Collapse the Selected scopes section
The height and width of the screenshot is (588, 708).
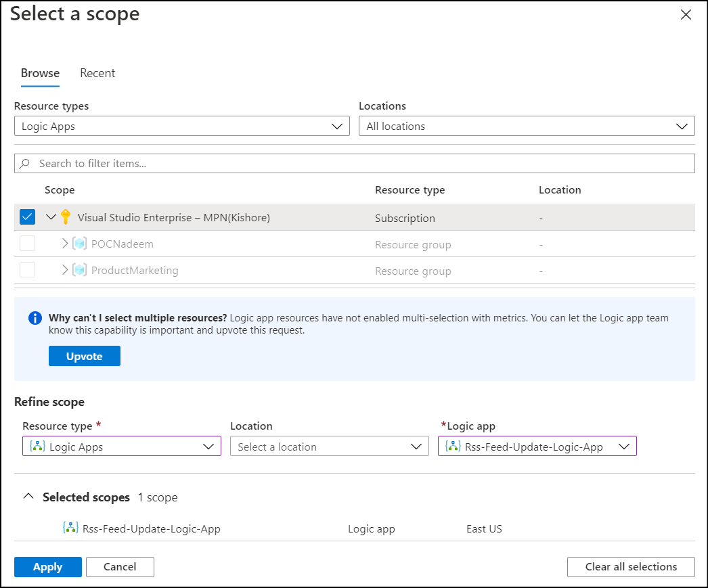tap(28, 497)
